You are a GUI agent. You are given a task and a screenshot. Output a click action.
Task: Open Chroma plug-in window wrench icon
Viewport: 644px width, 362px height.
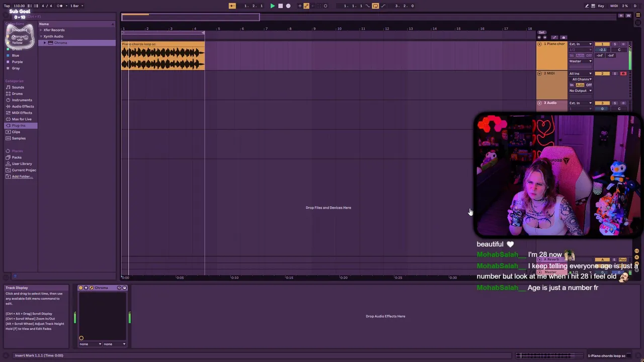coord(91,288)
